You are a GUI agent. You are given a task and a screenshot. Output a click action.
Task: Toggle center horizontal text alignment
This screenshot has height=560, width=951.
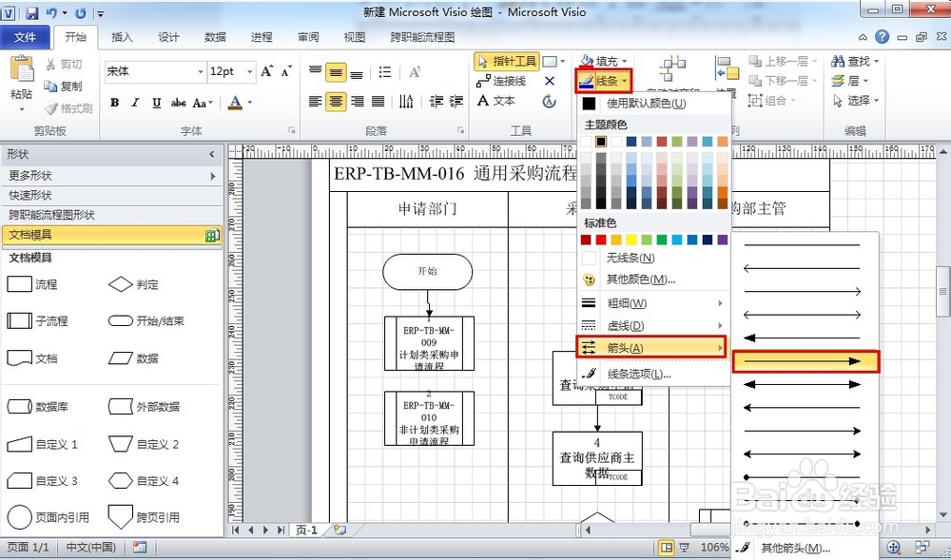pos(336,101)
